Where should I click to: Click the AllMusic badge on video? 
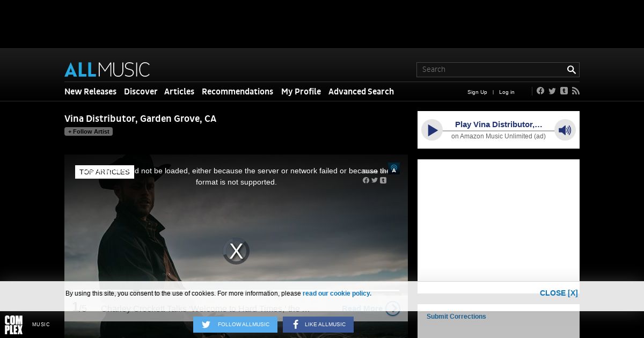click(394, 168)
